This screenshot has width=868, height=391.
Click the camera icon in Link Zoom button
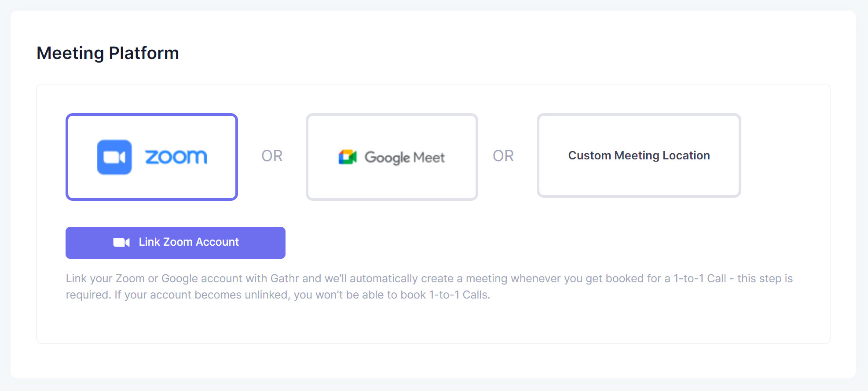point(121,242)
